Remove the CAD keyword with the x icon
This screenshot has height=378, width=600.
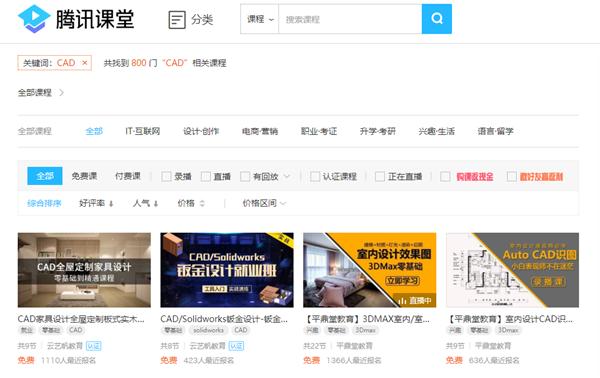pos(85,63)
